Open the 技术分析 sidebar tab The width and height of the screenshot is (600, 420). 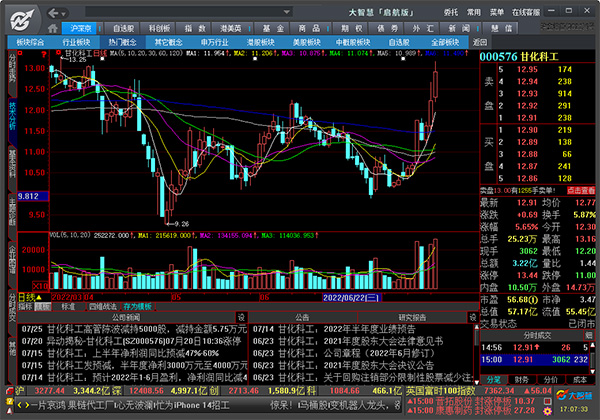tap(12, 122)
